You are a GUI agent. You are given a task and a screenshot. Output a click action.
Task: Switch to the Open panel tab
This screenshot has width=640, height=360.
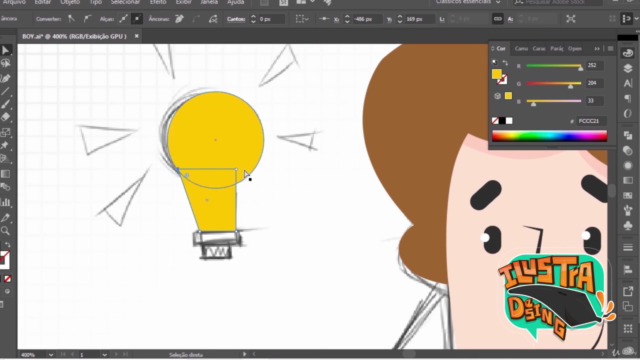pyautogui.click(x=575, y=49)
